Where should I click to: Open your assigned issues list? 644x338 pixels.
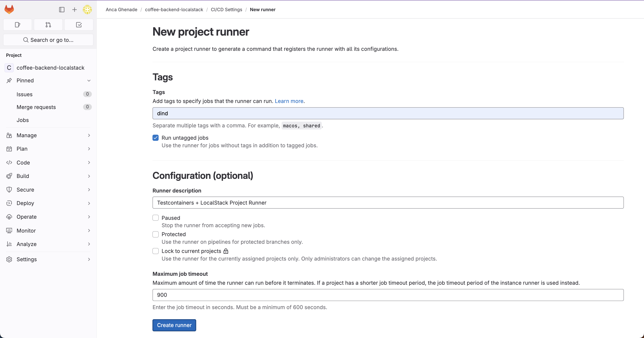click(17, 25)
